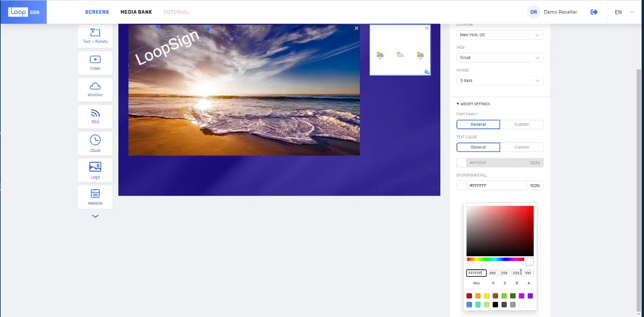Open the DR user avatar
The image size is (644, 317).
click(533, 12)
